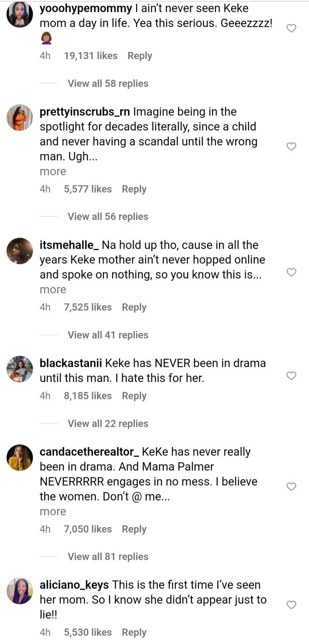This screenshot has height=644, width=309.
Task: Toggle like on blackastanii's comment
Action: point(291,376)
